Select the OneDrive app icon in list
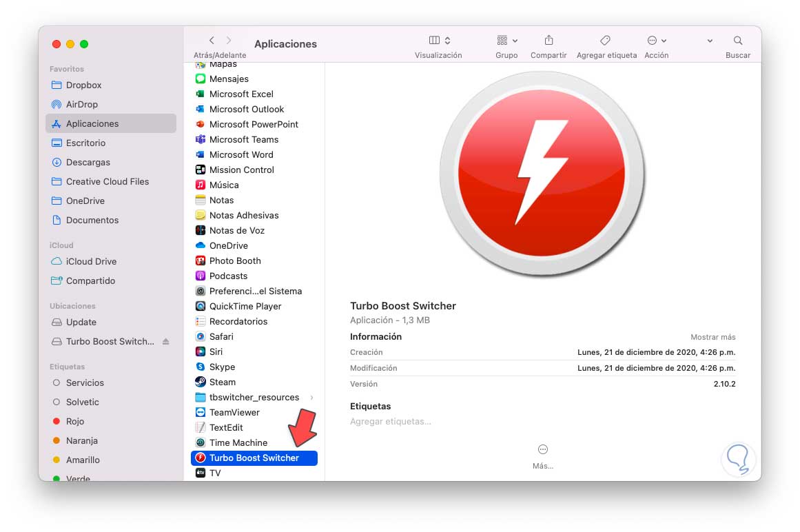Image resolution: width=800 pixels, height=532 pixels. (x=201, y=245)
